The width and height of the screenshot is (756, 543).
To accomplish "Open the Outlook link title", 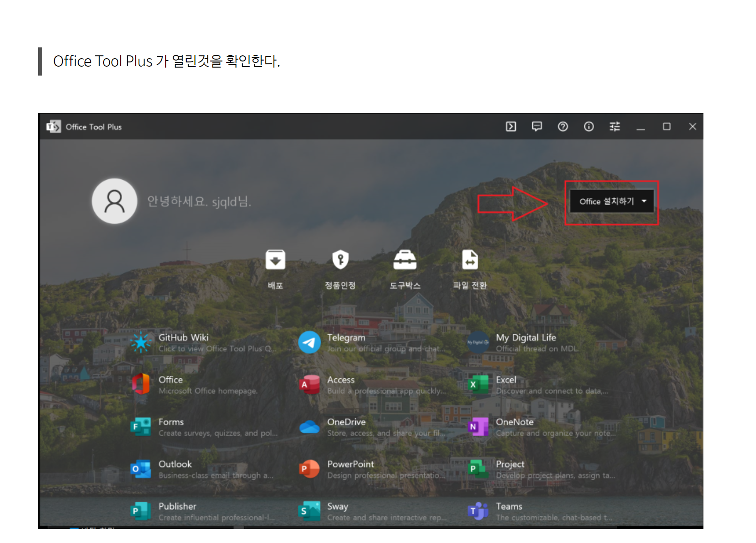I will [x=175, y=464].
